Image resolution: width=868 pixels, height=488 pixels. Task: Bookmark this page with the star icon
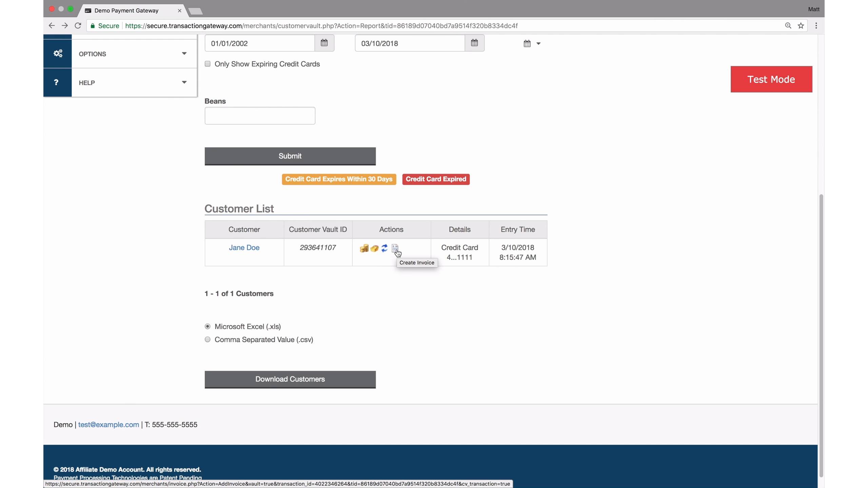coord(801,26)
